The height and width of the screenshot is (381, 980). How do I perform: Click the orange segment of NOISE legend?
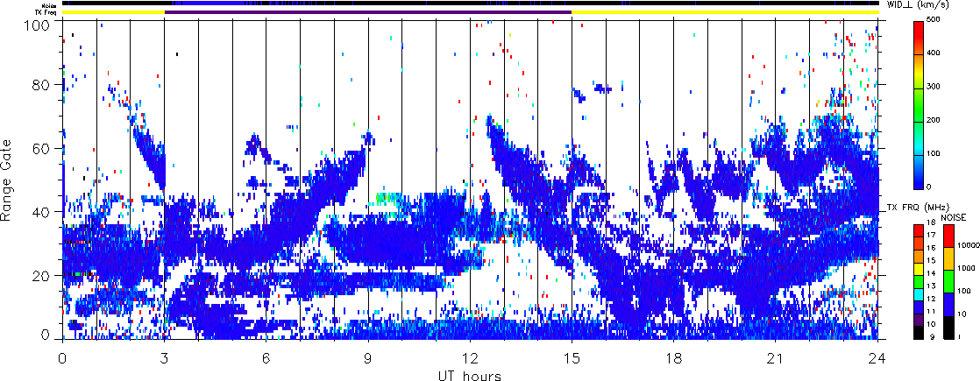(948, 258)
